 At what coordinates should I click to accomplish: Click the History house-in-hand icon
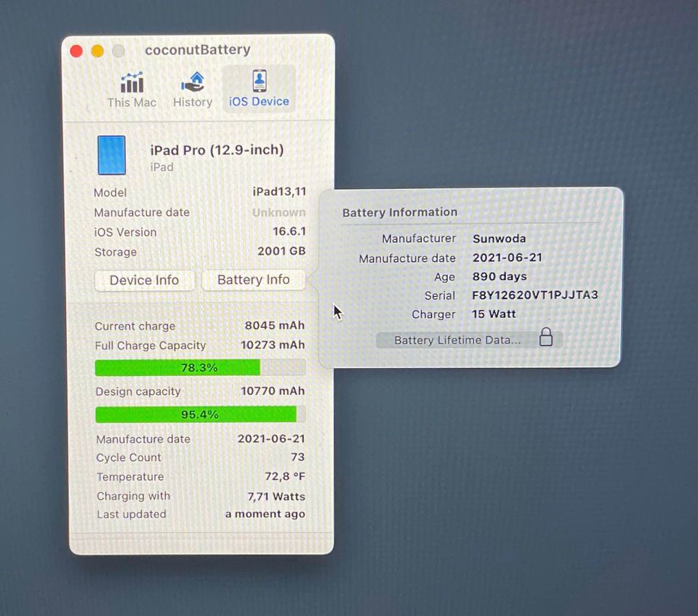click(x=193, y=82)
